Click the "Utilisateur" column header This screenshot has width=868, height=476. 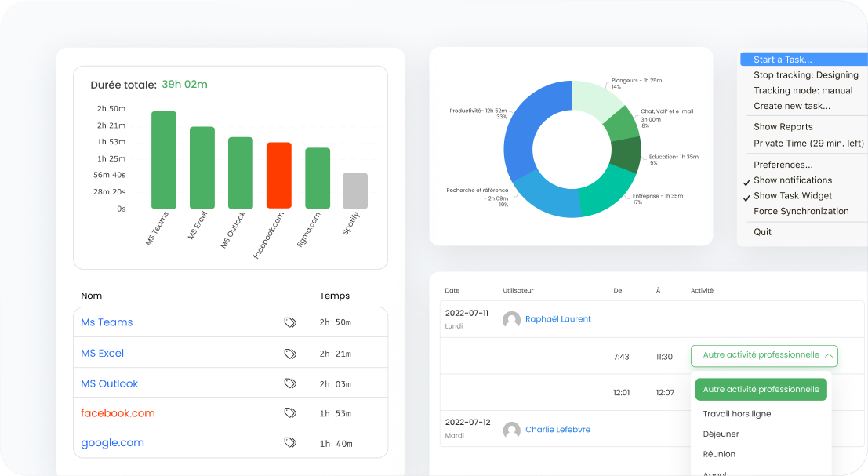point(518,291)
